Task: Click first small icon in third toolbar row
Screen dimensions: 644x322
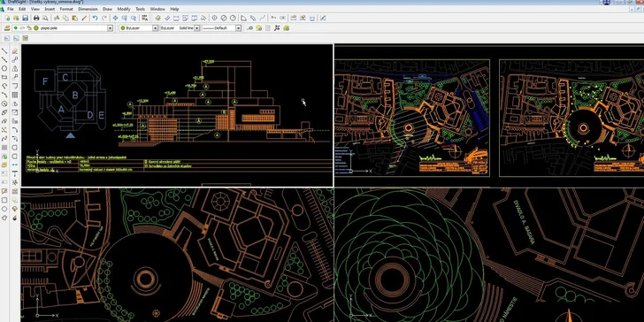Action: (x=7, y=38)
